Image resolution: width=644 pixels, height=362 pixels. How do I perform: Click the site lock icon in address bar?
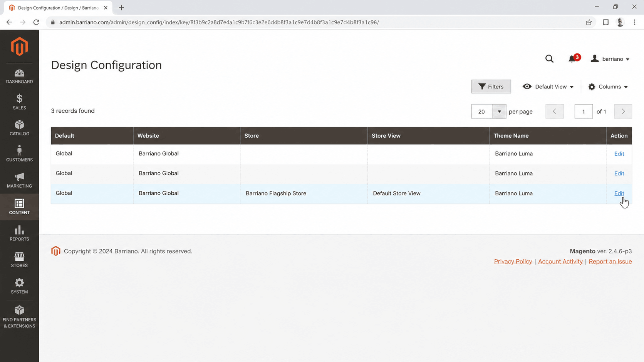[x=53, y=22]
